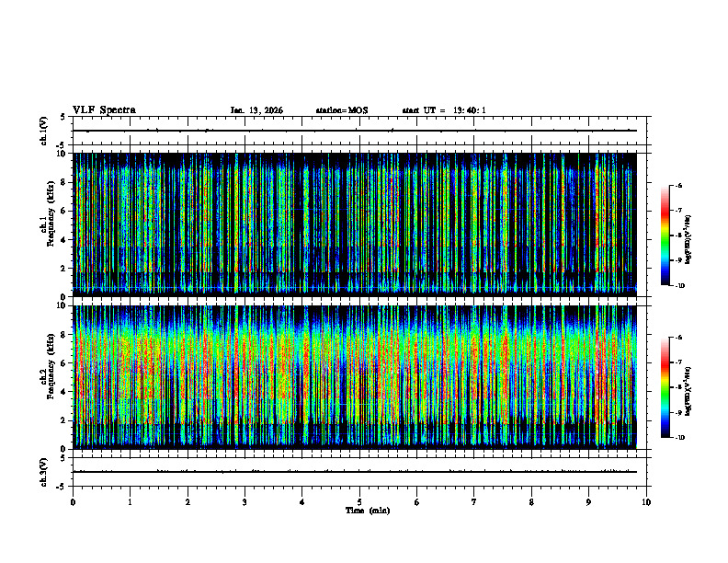Click the "start UT = 13:40: 1" label
This screenshot has height=563, width=728.
point(444,110)
